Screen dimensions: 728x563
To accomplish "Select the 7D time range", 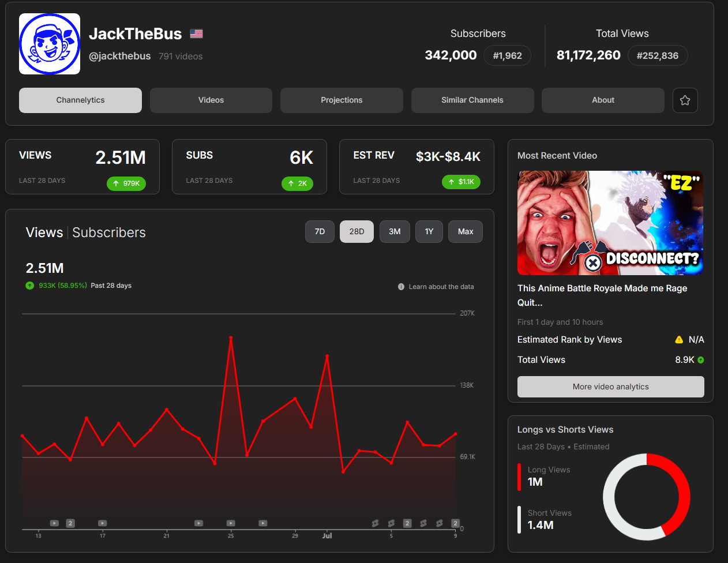I will [x=320, y=232].
